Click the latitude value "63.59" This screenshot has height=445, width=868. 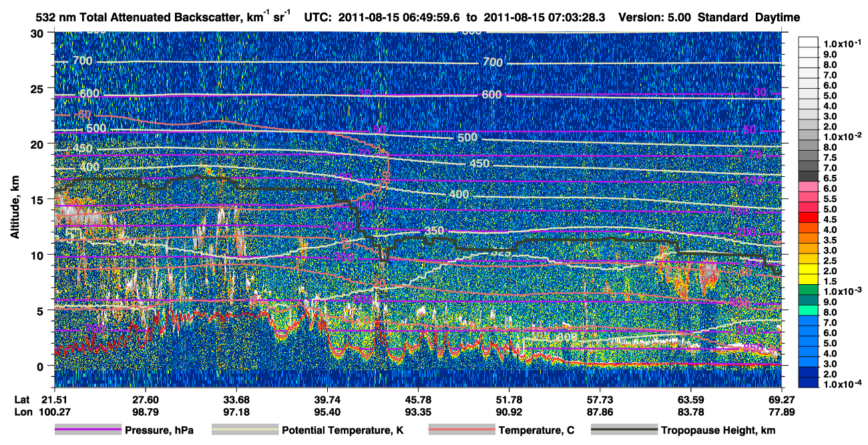click(x=690, y=400)
